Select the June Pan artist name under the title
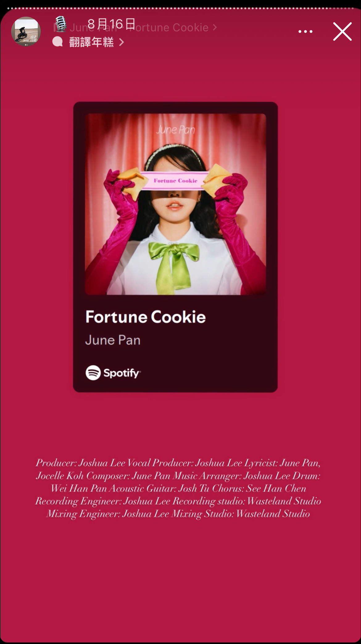Image resolution: width=361 pixels, height=644 pixels. coord(113,340)
